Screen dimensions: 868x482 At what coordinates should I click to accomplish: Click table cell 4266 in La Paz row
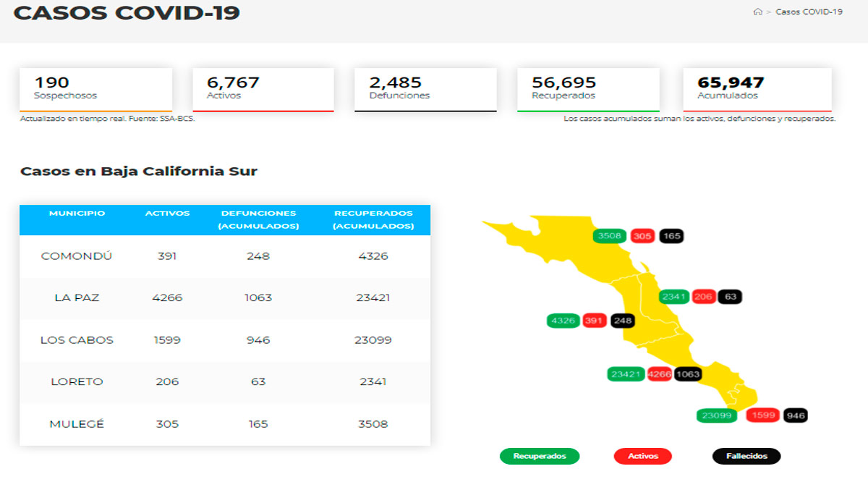[167, 298]
